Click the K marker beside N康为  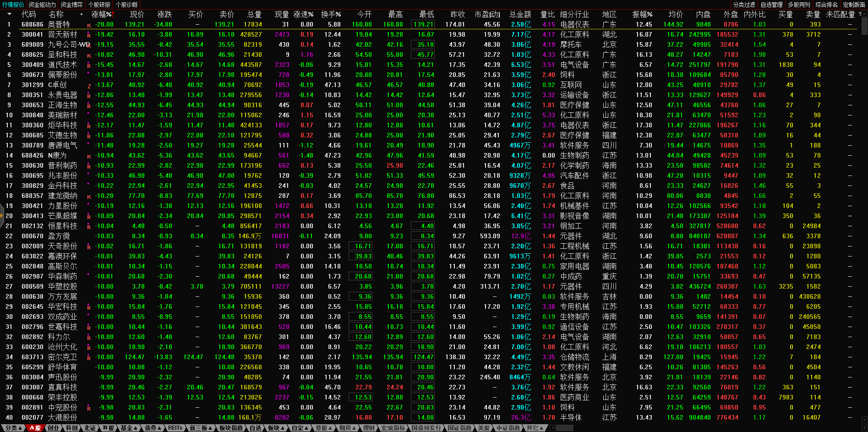point(89,156)
